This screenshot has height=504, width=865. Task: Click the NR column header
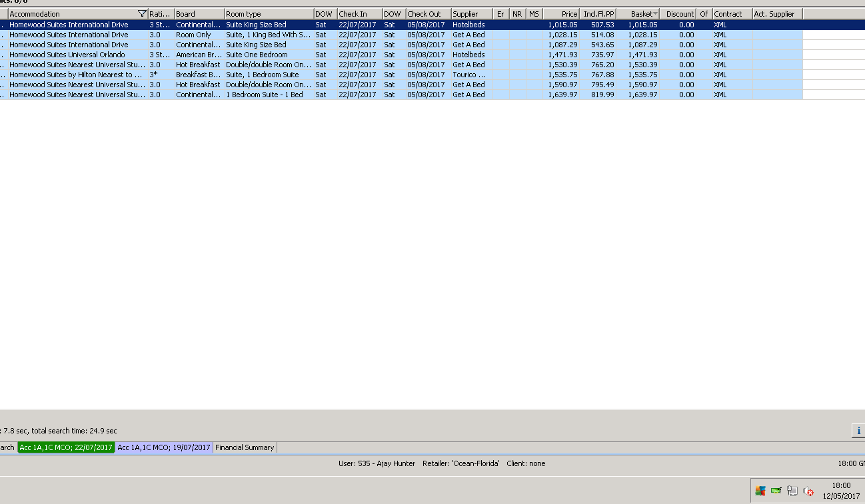(517, 14)
